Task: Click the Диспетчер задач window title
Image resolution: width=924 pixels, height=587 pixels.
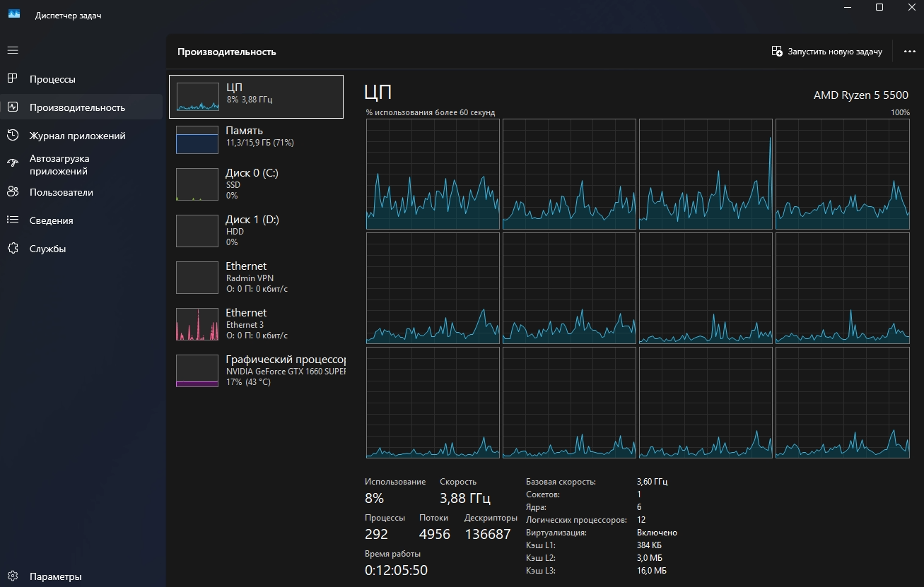Action: pos(68,16)
